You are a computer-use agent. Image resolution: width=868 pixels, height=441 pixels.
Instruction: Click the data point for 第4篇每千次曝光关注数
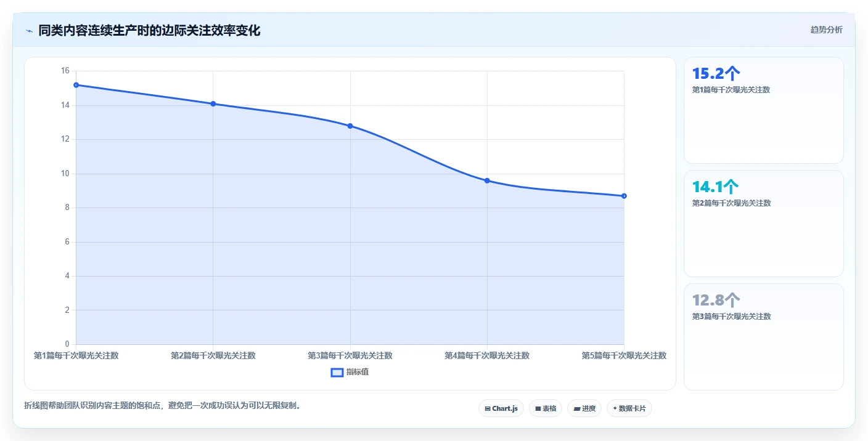[487, 180]
